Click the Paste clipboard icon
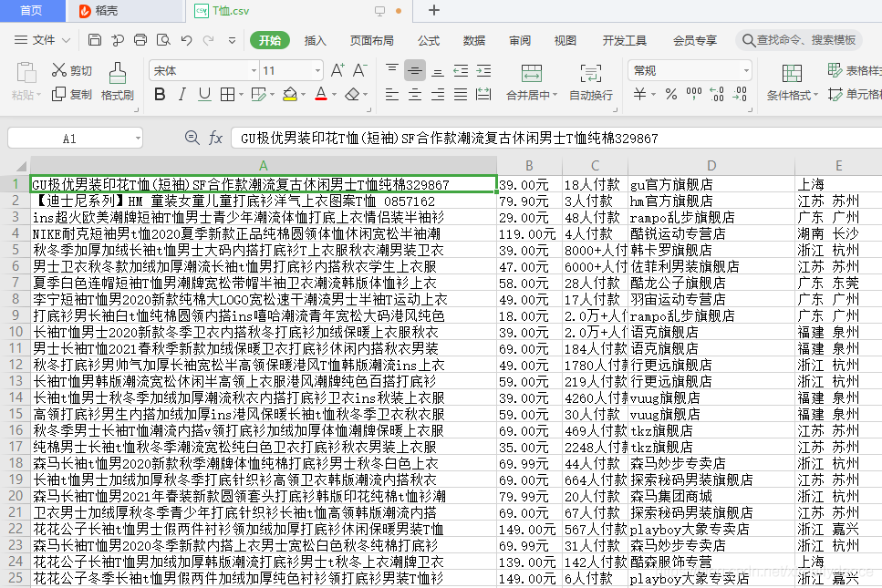 coord(26,73)
